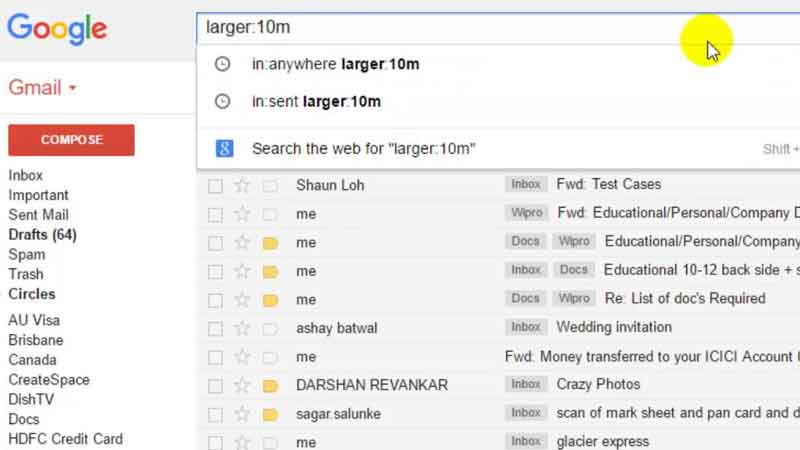This screenshot has height=450, width=800.
Task: Open Sent Mail folder
Action: tap(38, 215)
